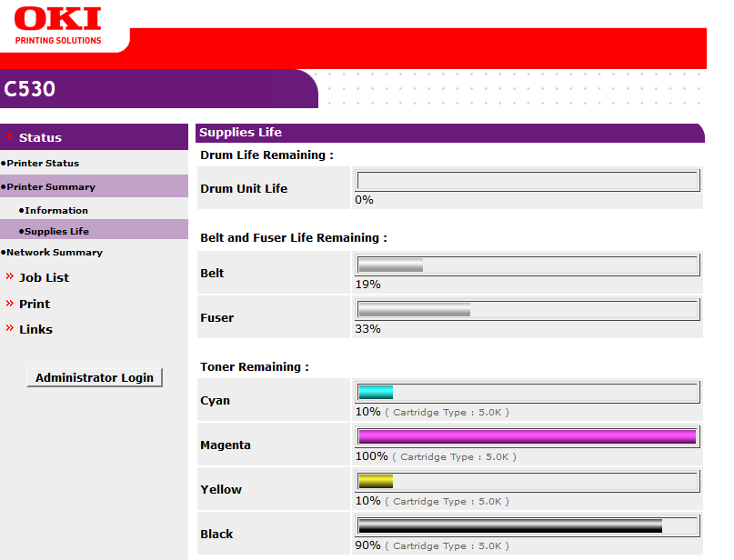Click the Administrator Login button
This screenshot has width=734, height=560.
coord(95,377)
